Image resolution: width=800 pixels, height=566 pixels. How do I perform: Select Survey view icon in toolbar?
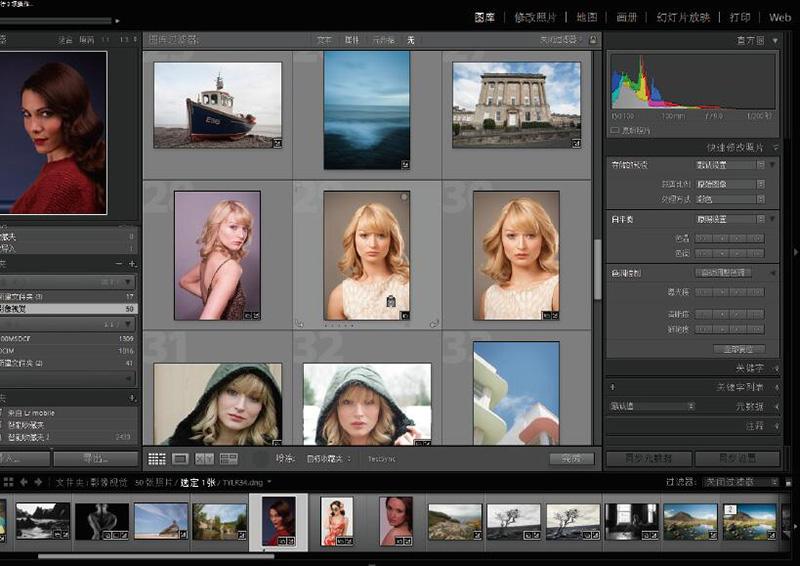pyautogui.click(x=228, y=459)
